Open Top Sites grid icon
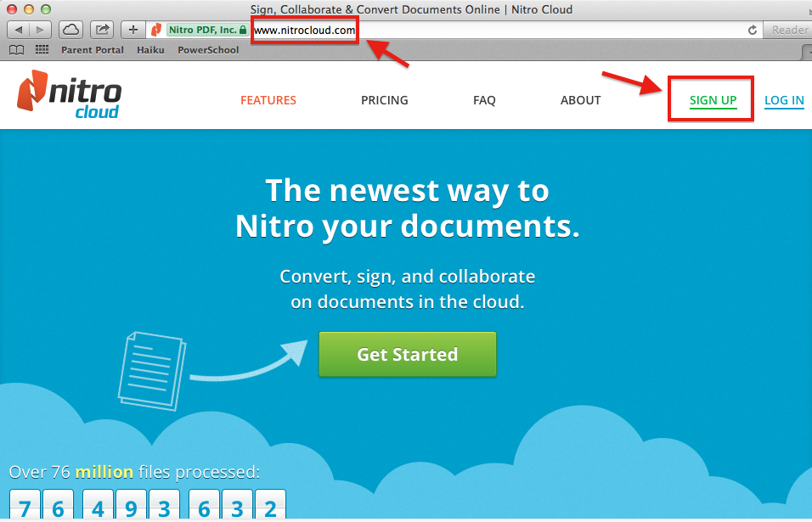 click(42, 50)
